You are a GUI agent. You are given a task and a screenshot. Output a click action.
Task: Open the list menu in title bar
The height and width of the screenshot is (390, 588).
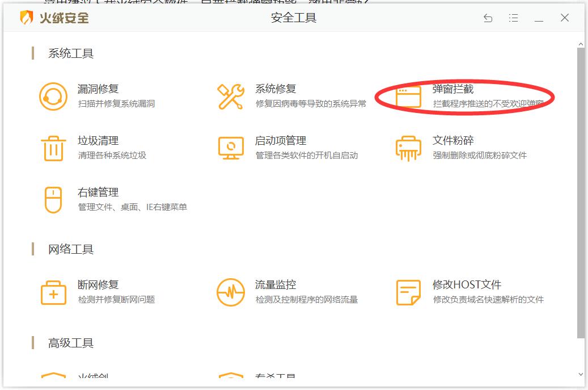pyautogui.click(x=514, y=18)
